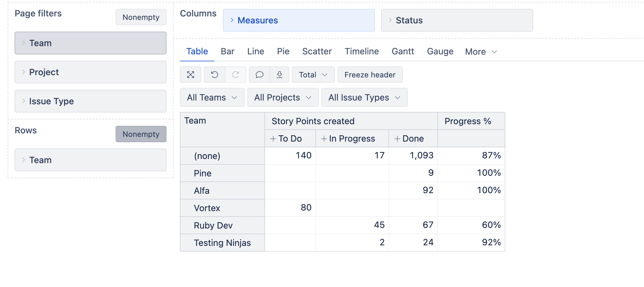
Task: Click the Measures dimension in Columns
Action: coord(299,20)
